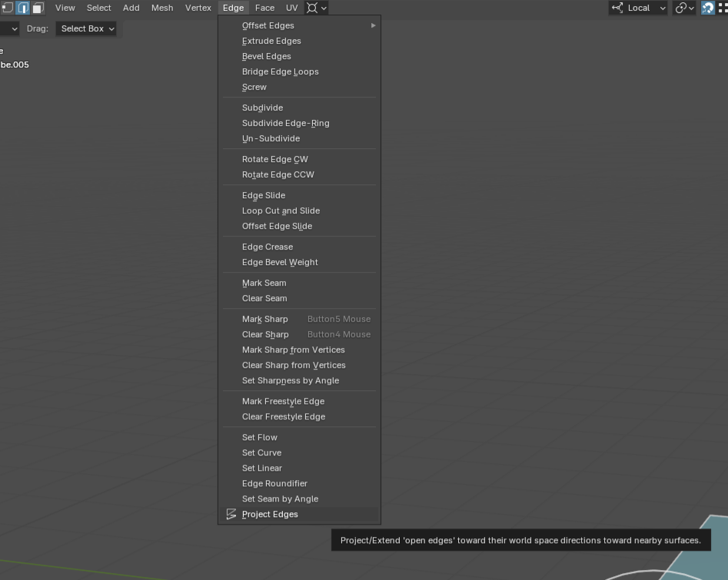Open the mesh symmetry options dropdown
This screenshot has height=580, width=728.
click(317, 8)
